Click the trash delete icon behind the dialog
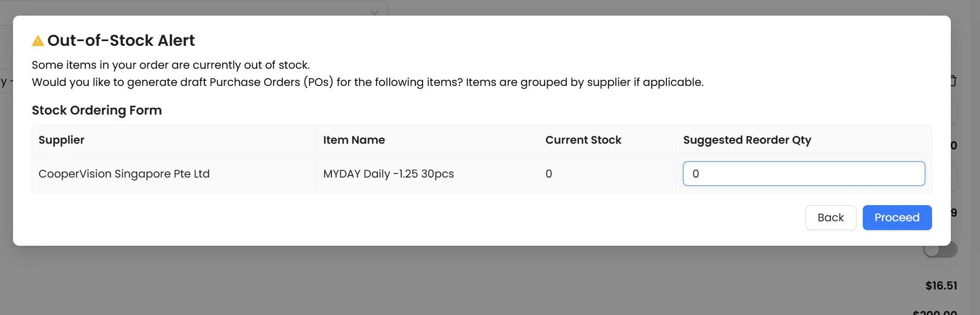This screenshot has width=980, height=315. pyautogui.click(x=953, y=81)
